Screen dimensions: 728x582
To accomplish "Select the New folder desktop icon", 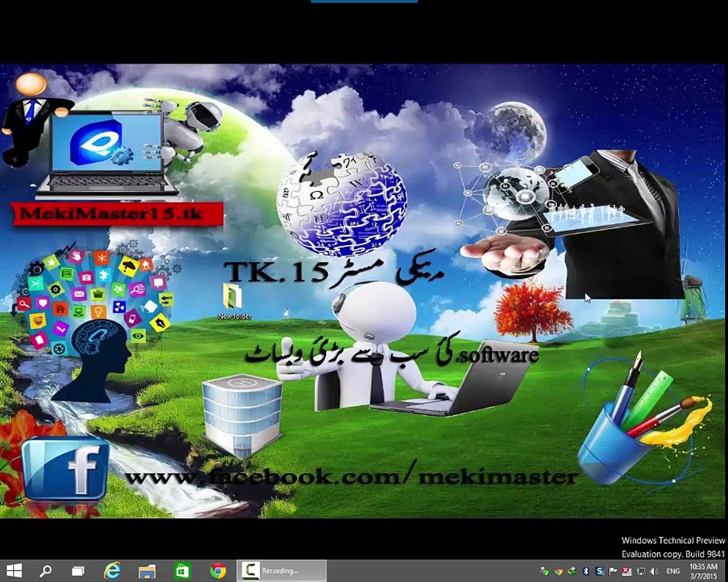I will click(x=234, y=301).
